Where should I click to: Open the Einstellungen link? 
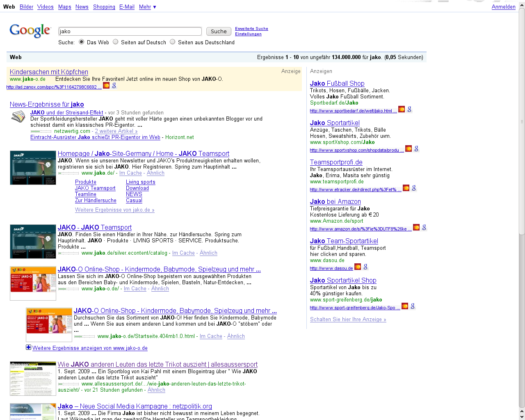pyautogui.click(x=248, y=34)
